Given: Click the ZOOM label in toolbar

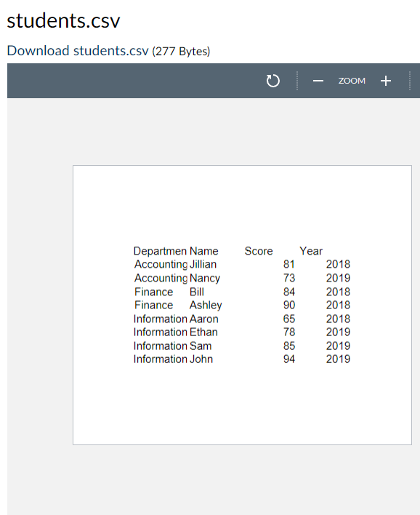Looking at the screenshot, I should pos(352,81).
